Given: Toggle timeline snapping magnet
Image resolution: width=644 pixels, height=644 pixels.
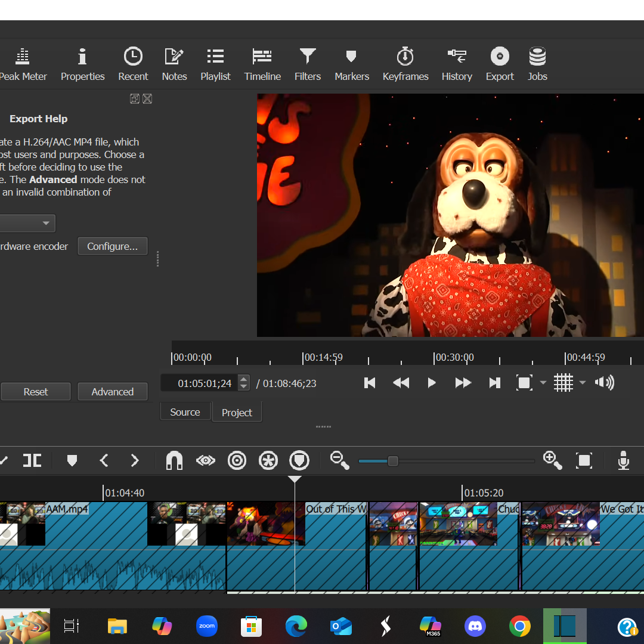Looking at the screenshot, I should click(x=174, y=460).
